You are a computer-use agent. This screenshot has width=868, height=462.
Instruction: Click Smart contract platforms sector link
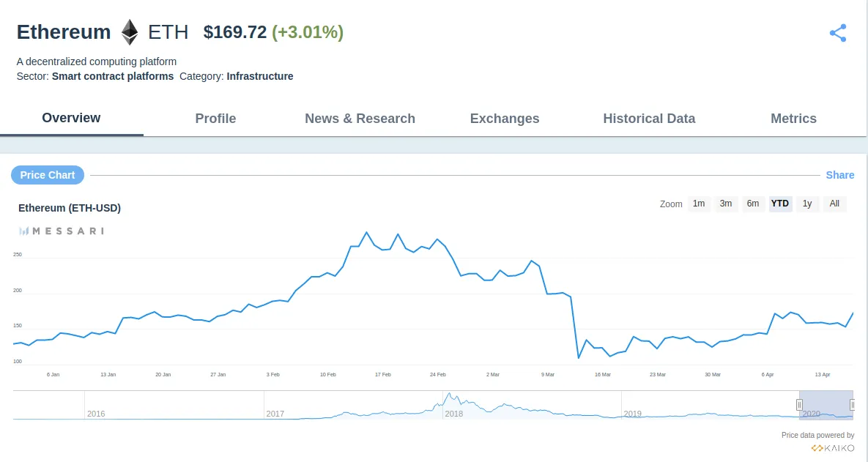pos(112,76)
